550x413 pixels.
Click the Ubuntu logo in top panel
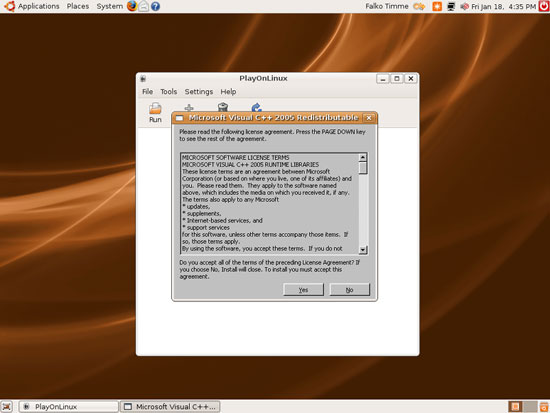[x=9, y=6]
